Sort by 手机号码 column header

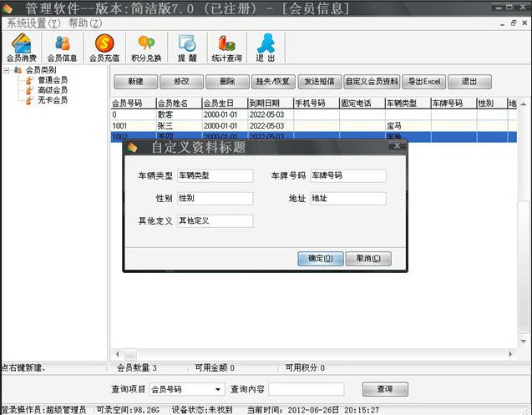click(x=317, y=104)
